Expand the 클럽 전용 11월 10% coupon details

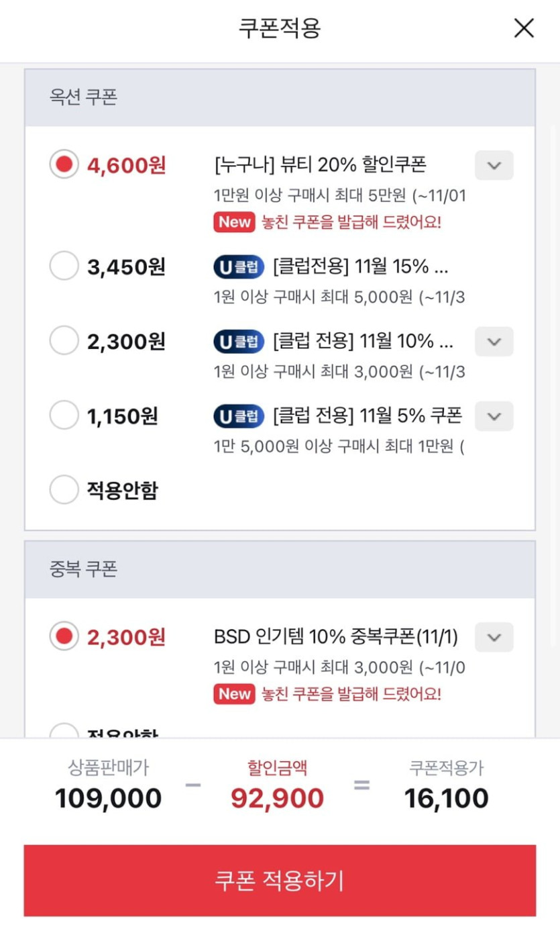click(494, 342)
